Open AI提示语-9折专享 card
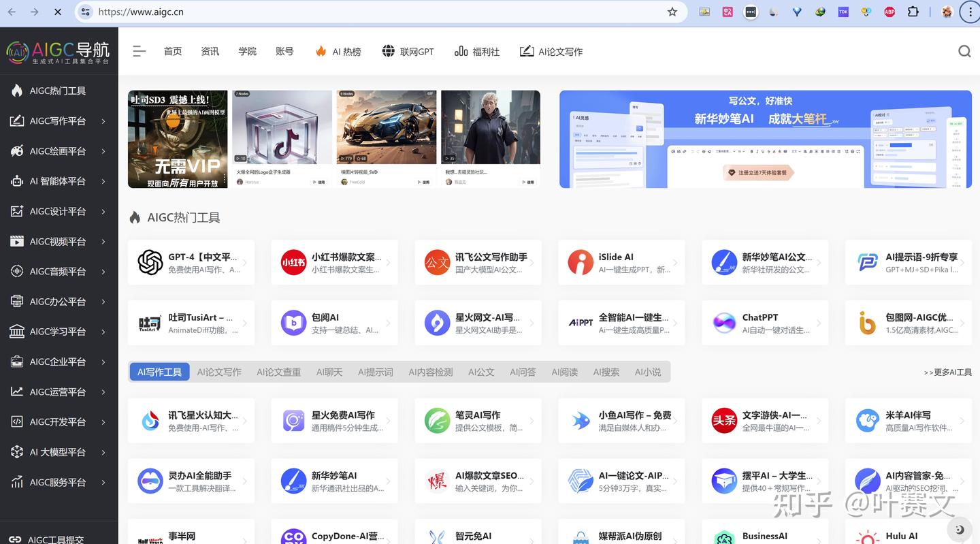Image resolution: width=980 pixels, height=544 pixels. (909, 262)
